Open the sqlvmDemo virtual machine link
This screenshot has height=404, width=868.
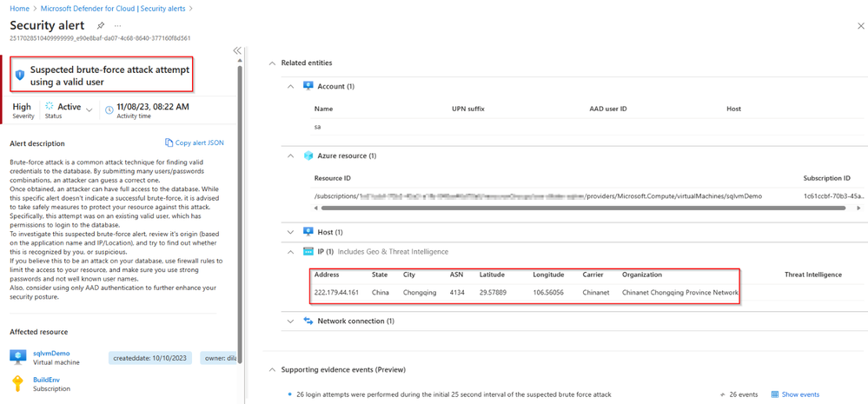[51, 353]
